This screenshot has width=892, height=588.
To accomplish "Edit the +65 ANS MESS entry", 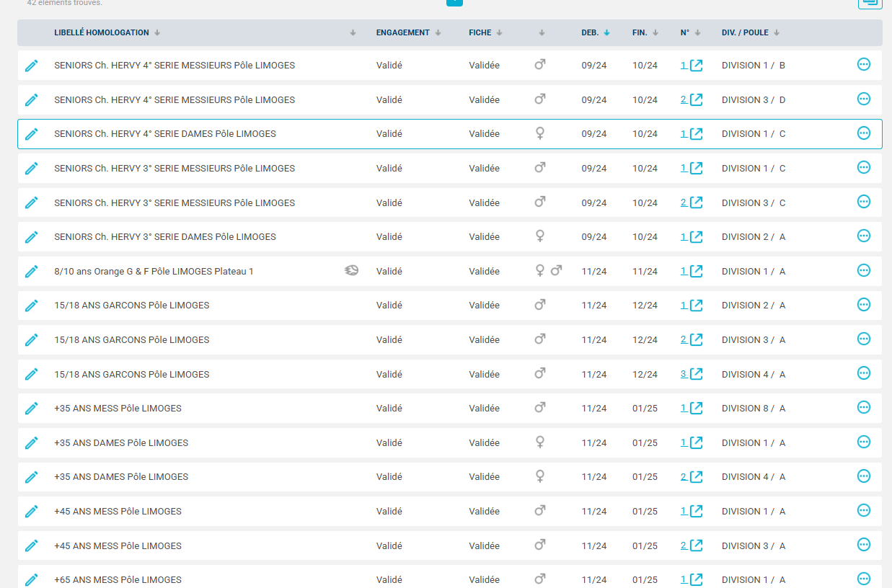I will 31,579.
